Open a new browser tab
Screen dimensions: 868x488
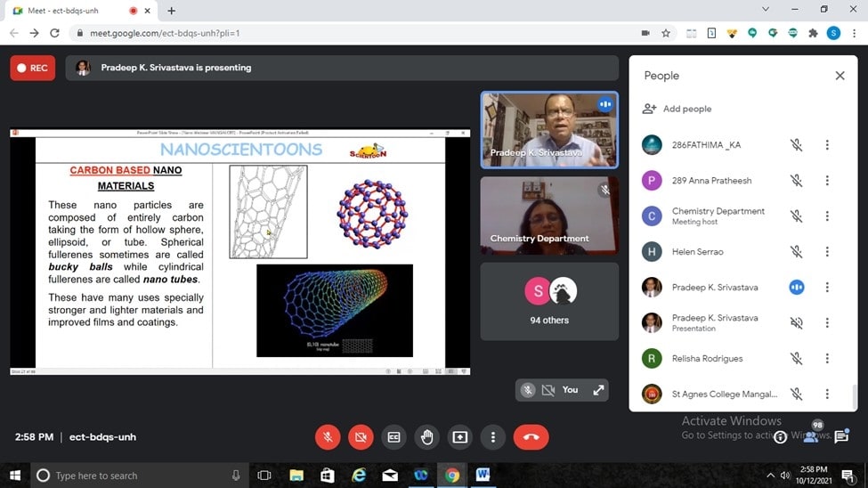point(172,11)
